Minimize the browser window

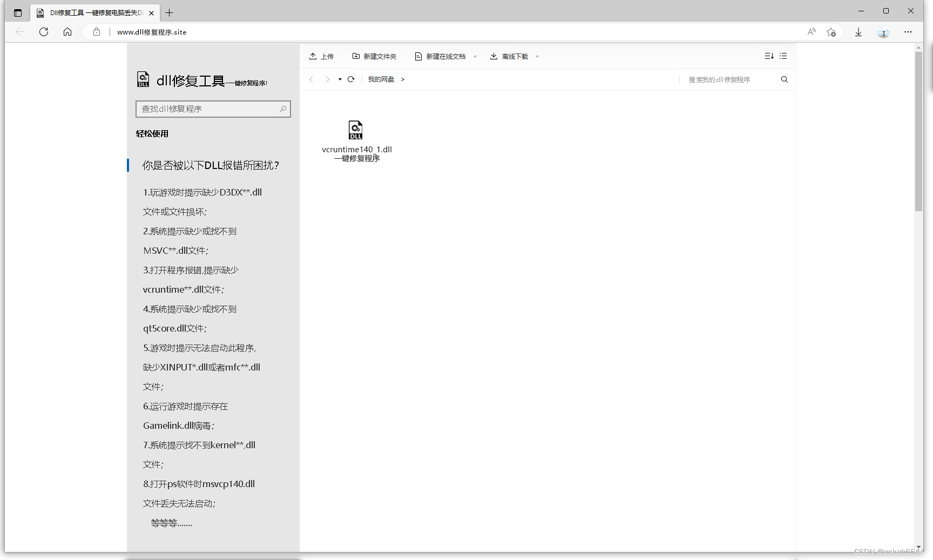point(861,11)
